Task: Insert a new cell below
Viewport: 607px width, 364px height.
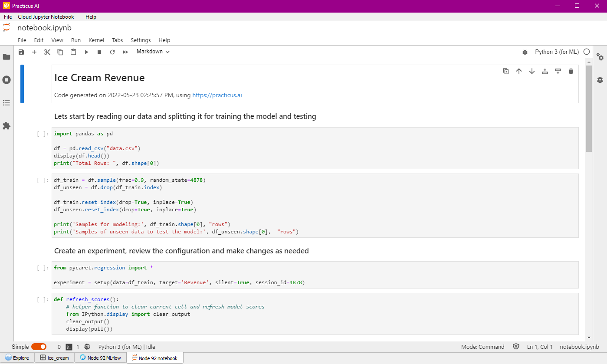Action: click(34, 52)
